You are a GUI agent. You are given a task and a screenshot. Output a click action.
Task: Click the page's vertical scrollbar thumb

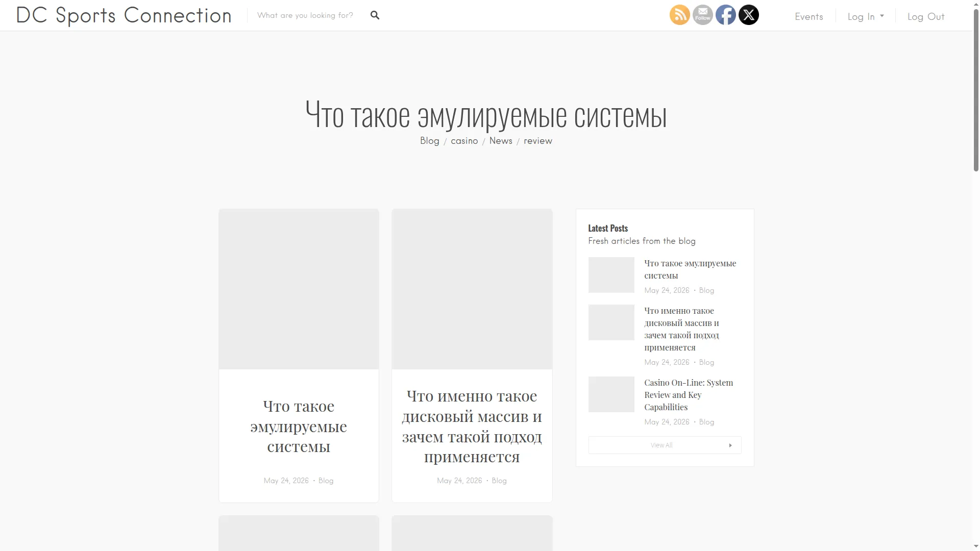(x=976, y=89)
